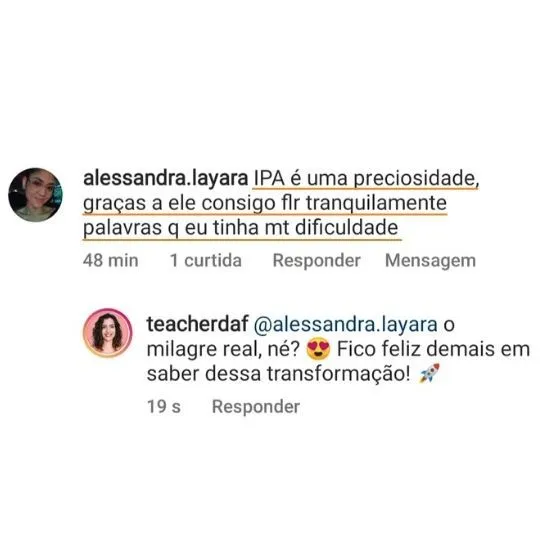540x540 pixels.
Task: Click the text 'saber dessa transformação!'
Action: [x=279, y=374]
